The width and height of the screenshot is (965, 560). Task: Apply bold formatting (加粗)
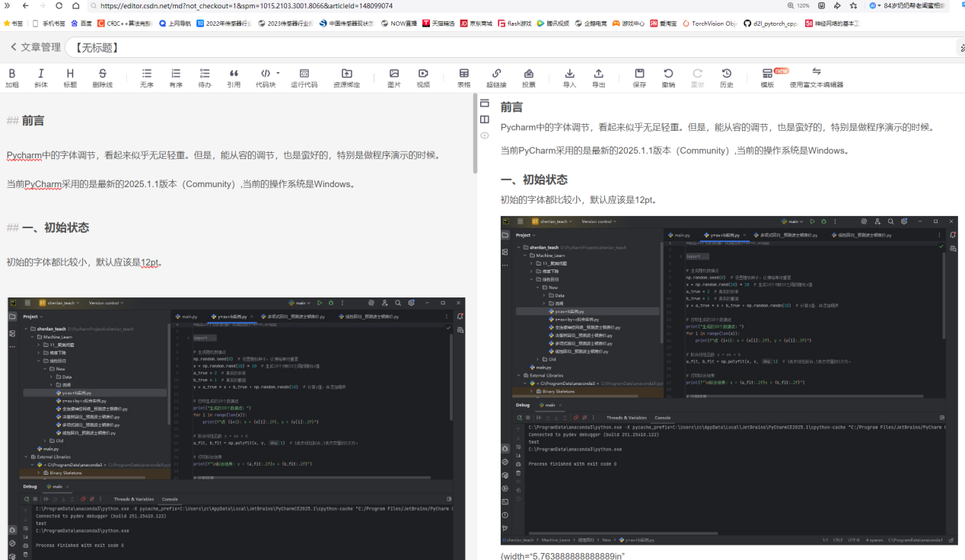tap(11, 78)
